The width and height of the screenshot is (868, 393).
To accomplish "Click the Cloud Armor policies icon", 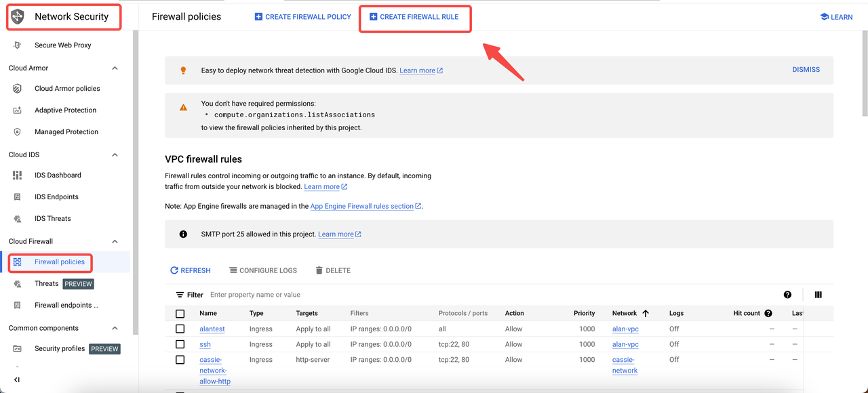I will pyautogui.click(x=18, y=89).
